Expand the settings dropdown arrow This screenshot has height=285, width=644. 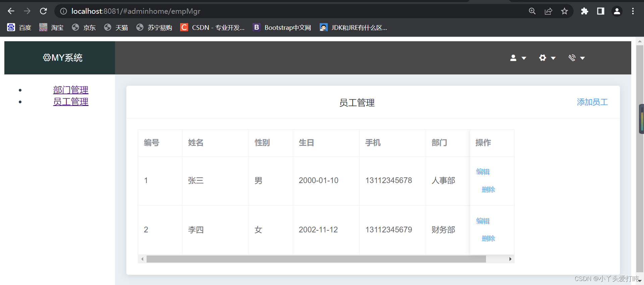(553, 58)
